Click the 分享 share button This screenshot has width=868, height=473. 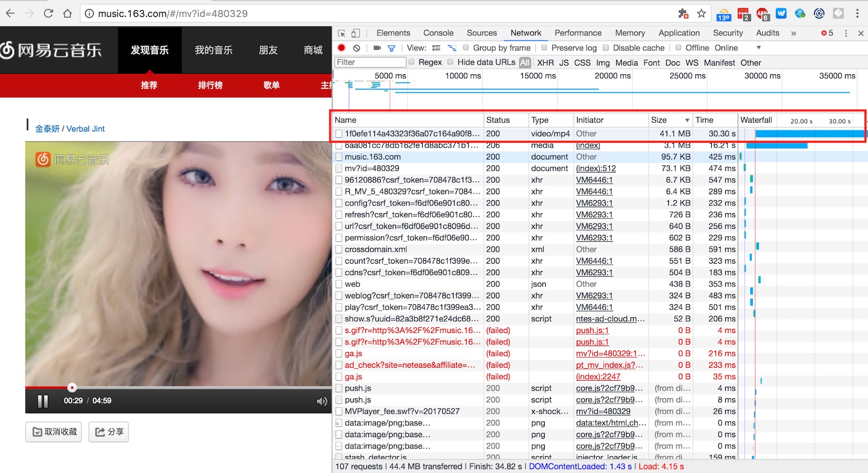click(109, 432)
